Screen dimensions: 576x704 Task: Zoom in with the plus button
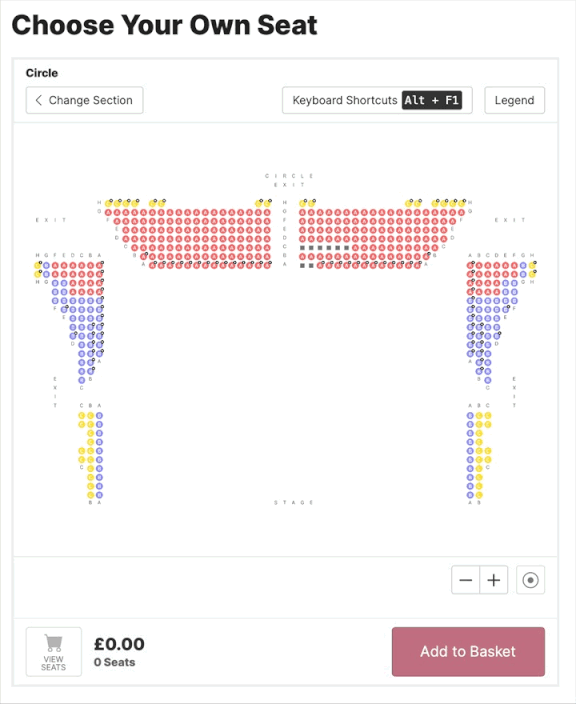[493, 580]
